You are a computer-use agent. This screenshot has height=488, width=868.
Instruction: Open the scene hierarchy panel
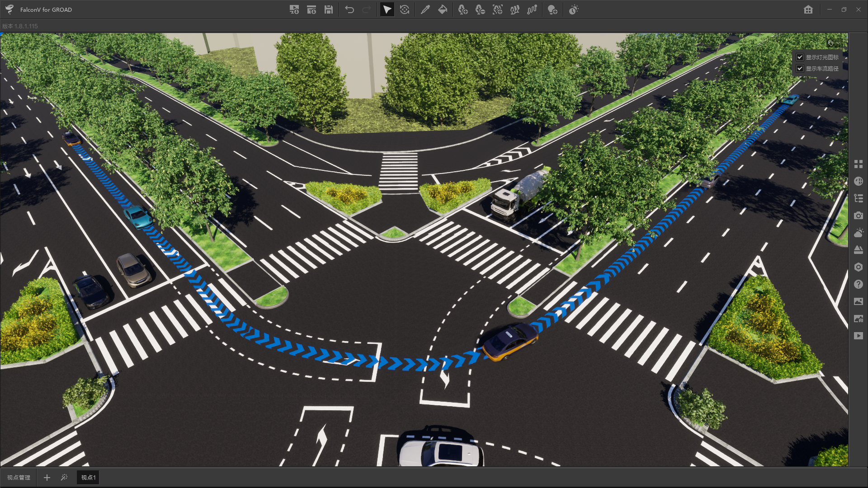(859, 198)
